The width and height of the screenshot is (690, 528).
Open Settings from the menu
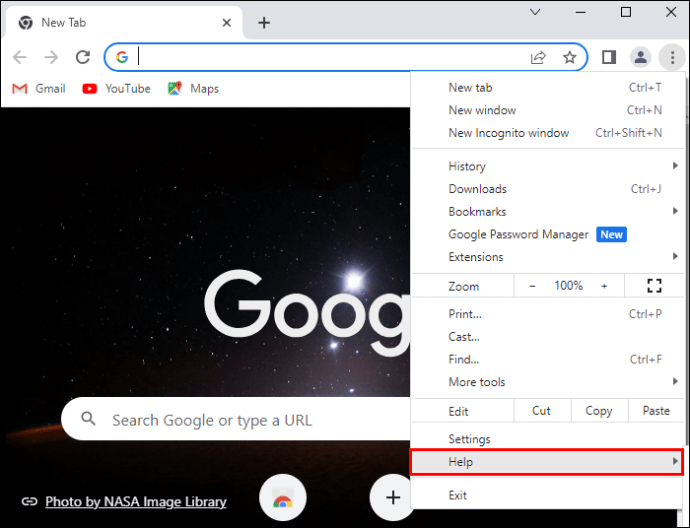tap(469, 439)
